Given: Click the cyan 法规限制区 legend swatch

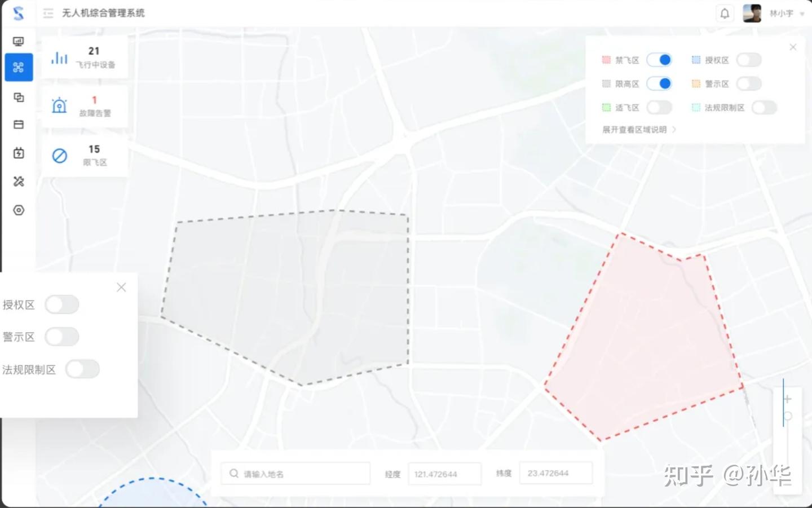Looking at the screenshot, I should (696, 107).
